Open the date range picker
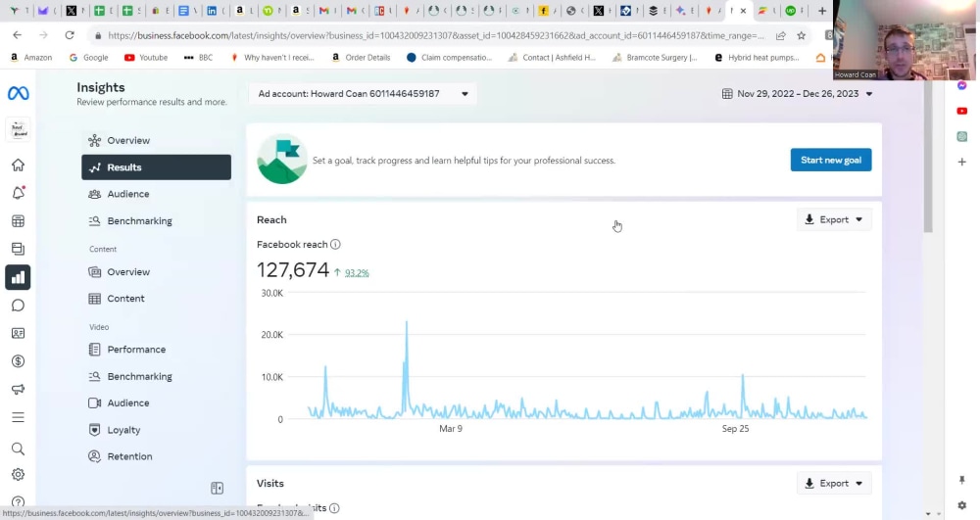The height and width of the screenshot is (520, 980). [797, 94]
